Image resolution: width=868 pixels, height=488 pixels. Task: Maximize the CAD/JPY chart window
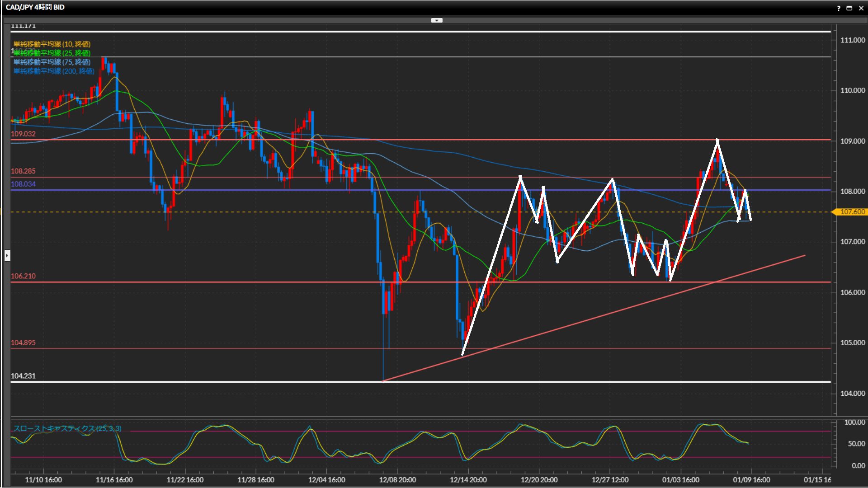point(849,8)
